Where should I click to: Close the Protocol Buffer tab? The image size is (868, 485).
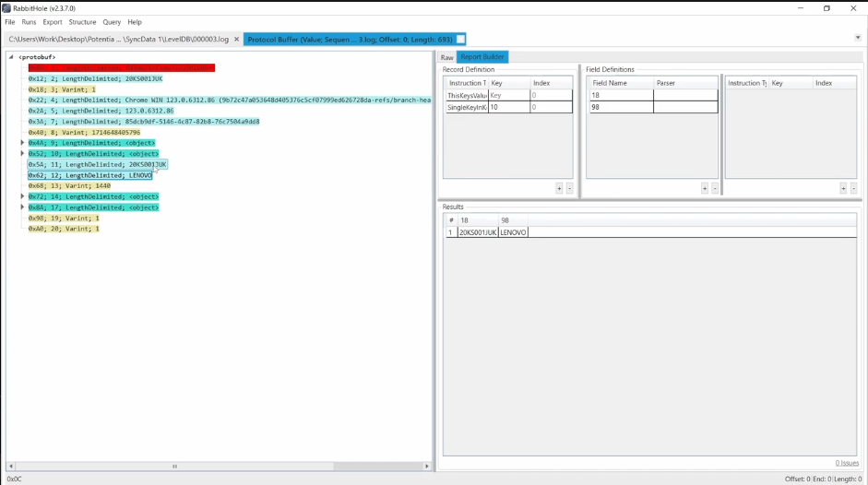pyautogui.click(x=460, y=40)
